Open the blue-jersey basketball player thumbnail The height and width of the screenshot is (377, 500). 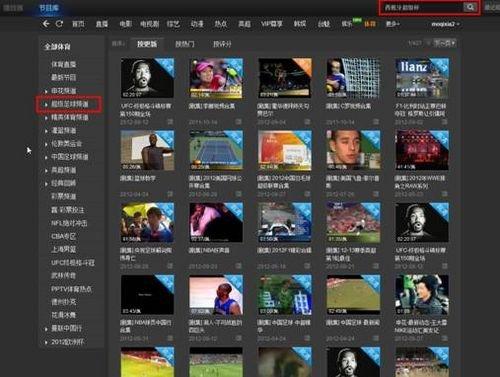(x=216, y=295)
